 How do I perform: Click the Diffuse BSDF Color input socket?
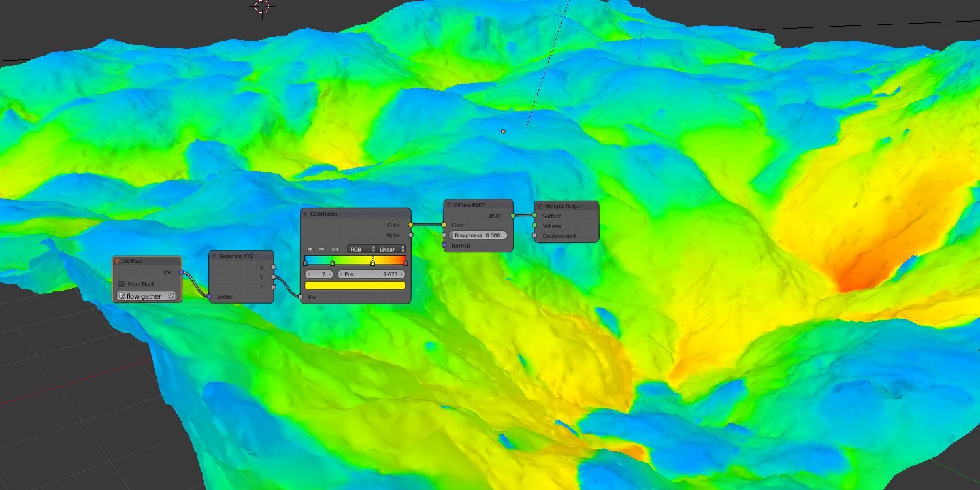pos(444,225)
